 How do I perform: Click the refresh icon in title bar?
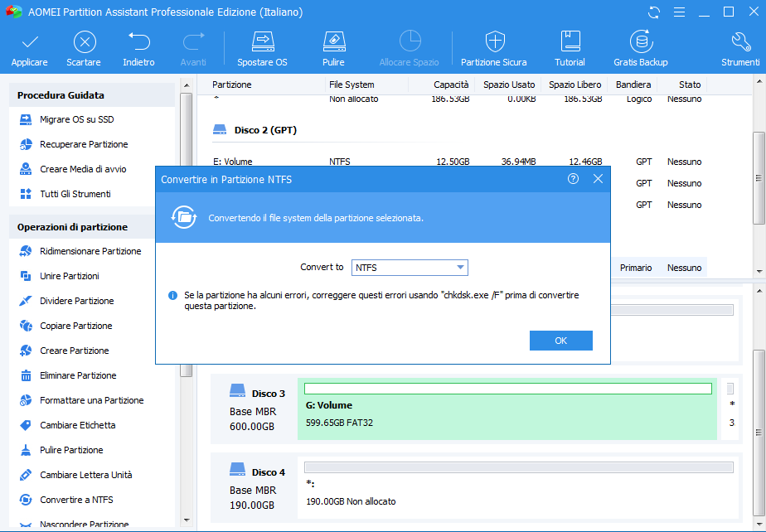653,12
